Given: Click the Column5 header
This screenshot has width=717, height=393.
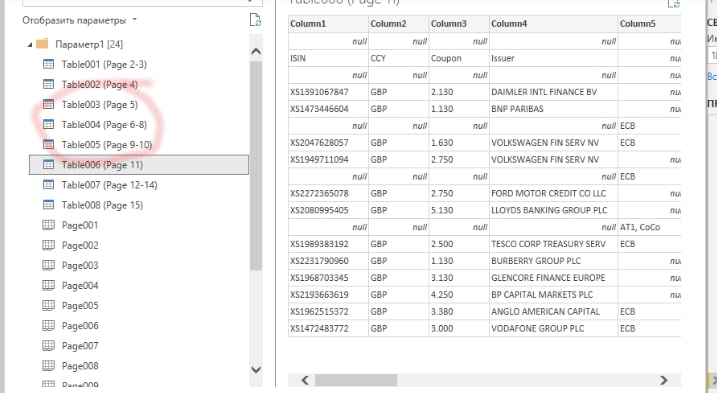Looking at the screenshot, I should 649,24.
